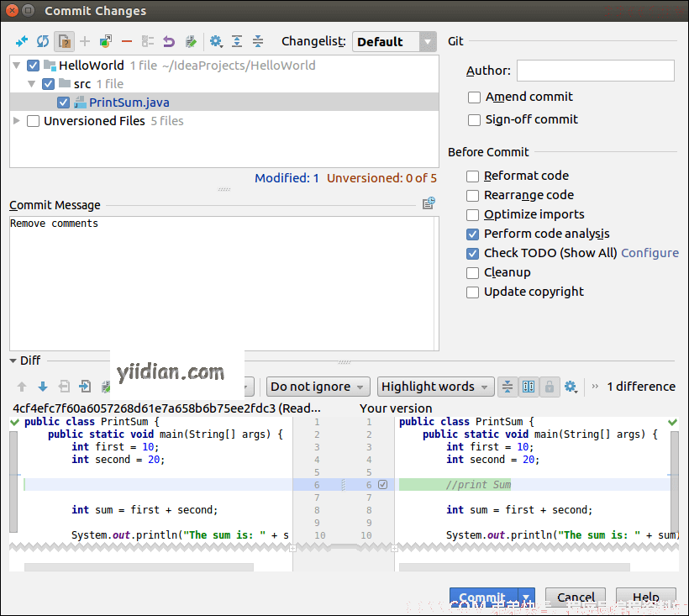Enable the Sign-off commit checkbox
Viewport: 689px width, 616px height.
pos(474,120)
